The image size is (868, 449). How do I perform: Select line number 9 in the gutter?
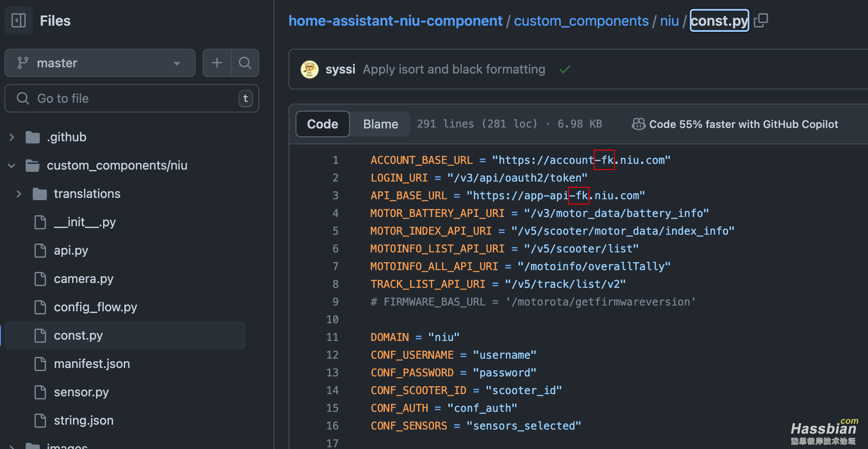tap(335, 302)
